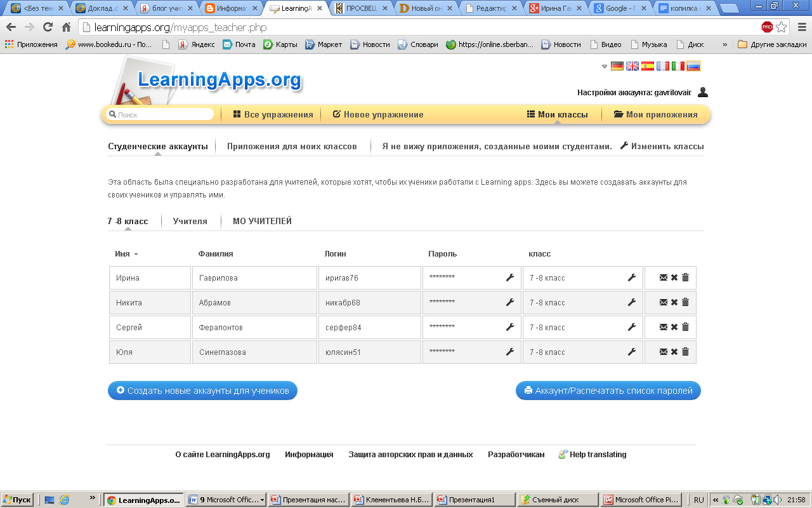Viewport: 812px width, 508px height.
Task: Delete Юля Синеглазова account with trash icon
Action: pos(685,352)
